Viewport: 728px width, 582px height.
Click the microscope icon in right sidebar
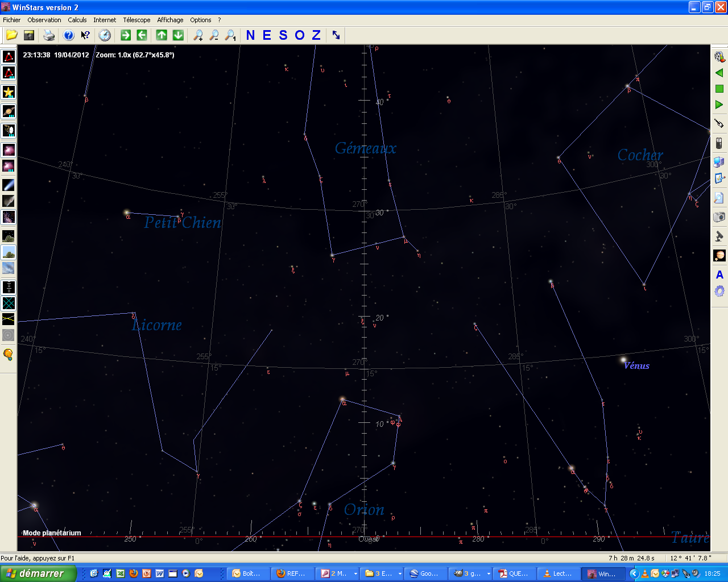(x=719, y=236)
